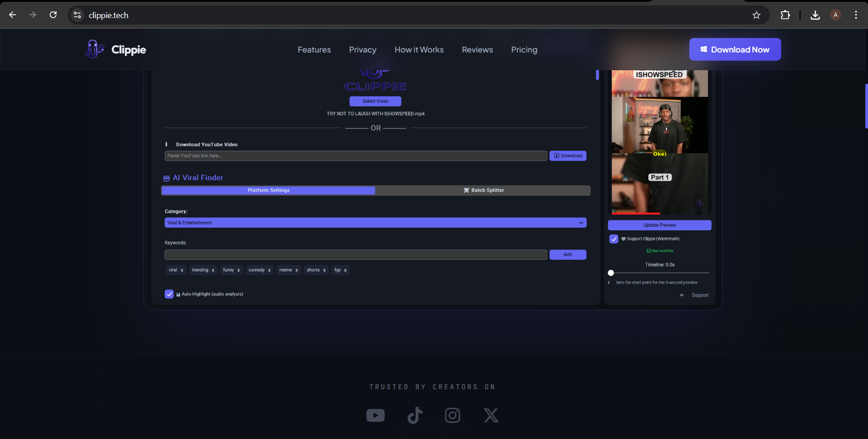Switch to the Platform Settings tab
Image resolution: width=868 pixels, height=439 pixels.
pyautogui.click(x=268, y=191)
